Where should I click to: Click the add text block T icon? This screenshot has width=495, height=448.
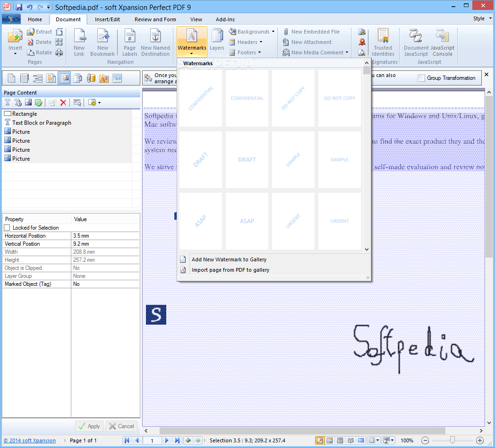point(8,103)
